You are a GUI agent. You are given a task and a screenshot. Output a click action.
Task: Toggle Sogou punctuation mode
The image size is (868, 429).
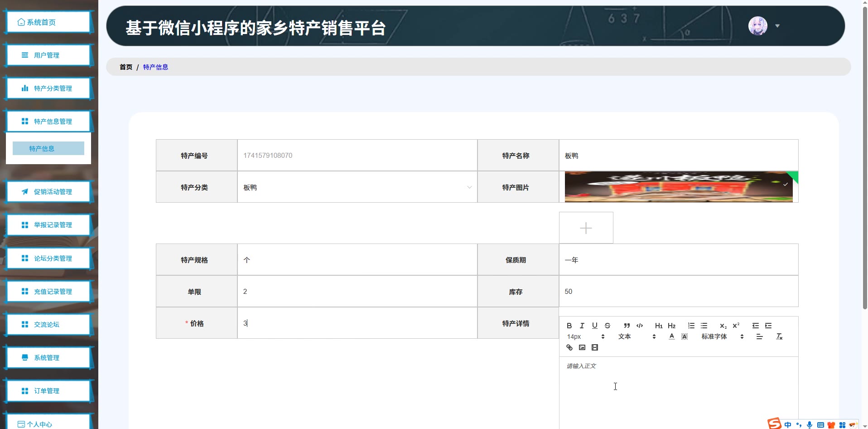[x=799, y=425]
